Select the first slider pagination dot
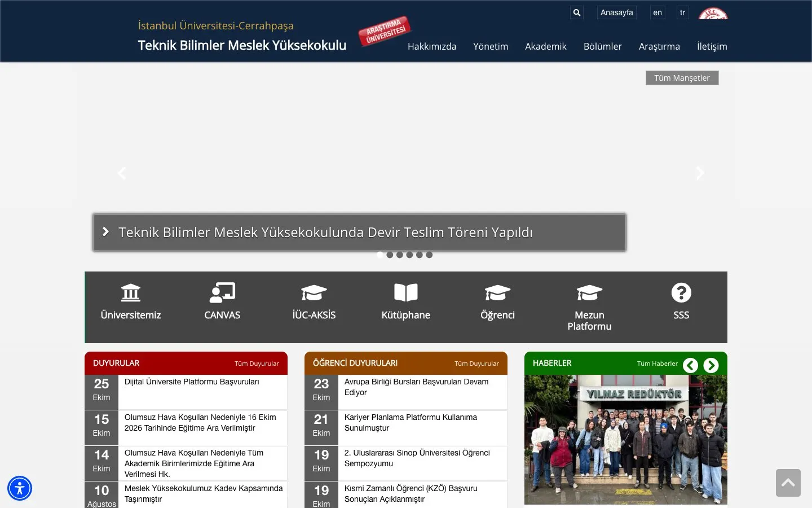Viewport: 812px width, 508px height. coord(380,255)
